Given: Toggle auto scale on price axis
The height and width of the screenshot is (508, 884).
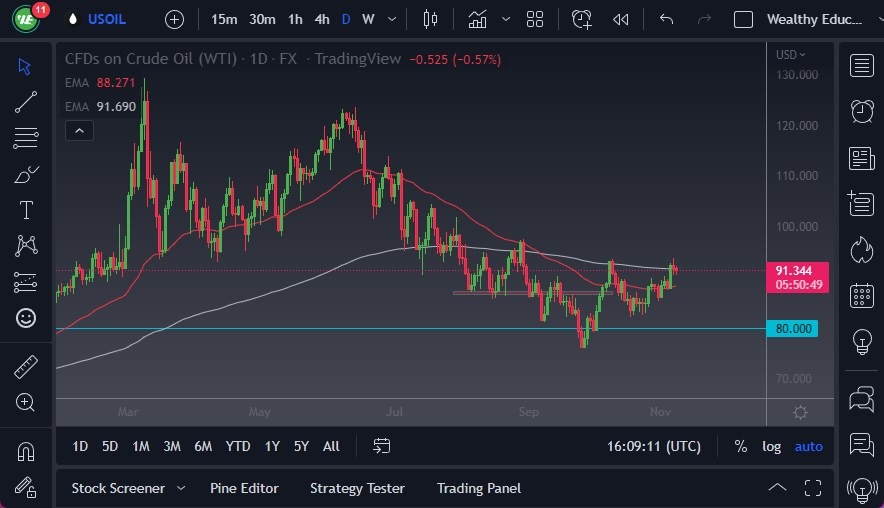Looking at the screenshot, I should [x=808, y=446].
